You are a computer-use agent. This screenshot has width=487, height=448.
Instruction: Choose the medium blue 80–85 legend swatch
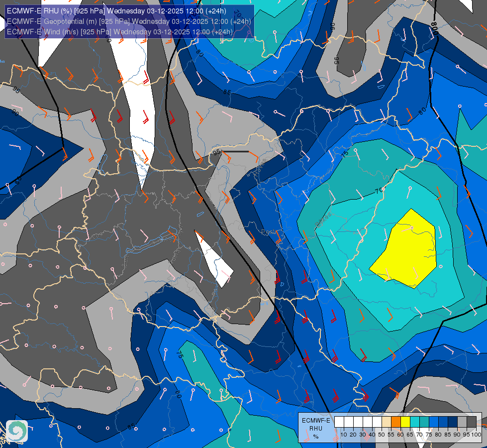click(x=443, y=422)
